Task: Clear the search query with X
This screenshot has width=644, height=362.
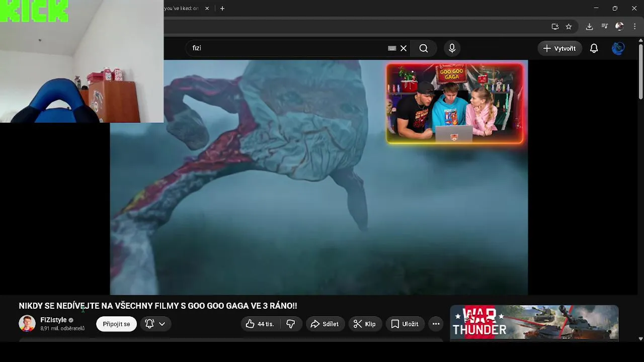Action: [x=404, y=48]
